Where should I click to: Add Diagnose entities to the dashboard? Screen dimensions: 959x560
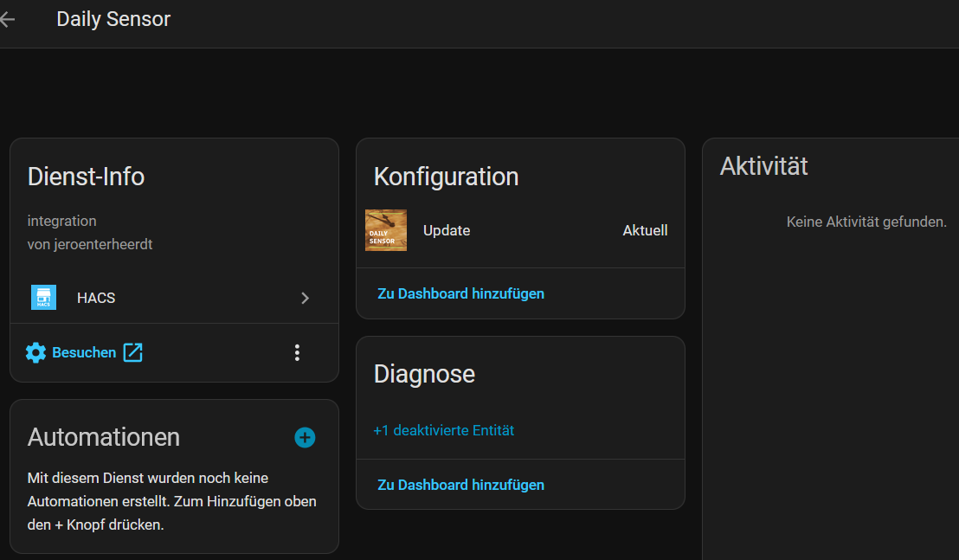460,485
